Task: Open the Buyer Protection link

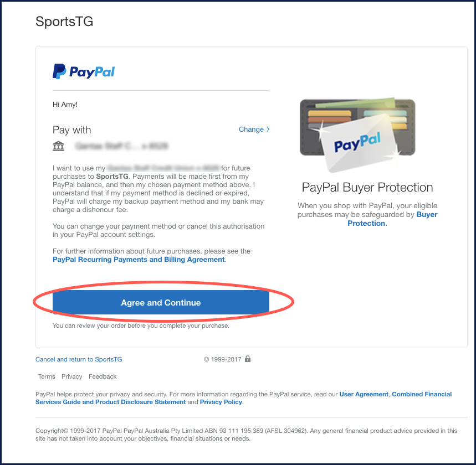Action: pos(392,219)
